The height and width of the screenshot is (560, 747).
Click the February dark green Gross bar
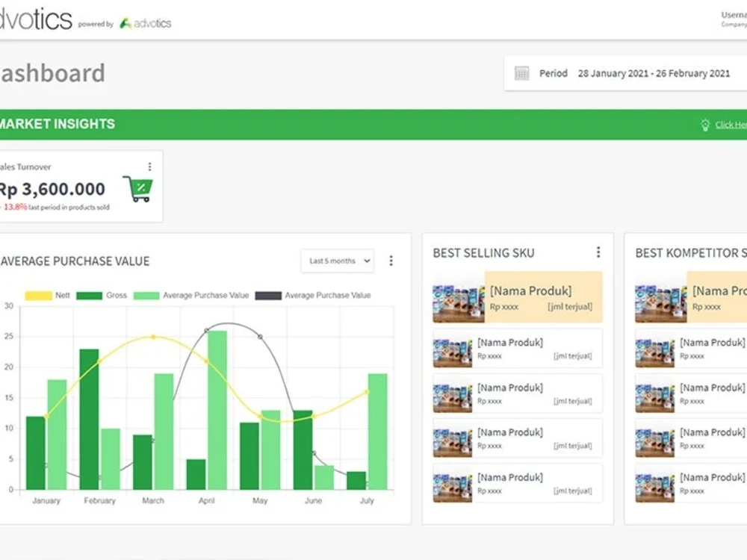(89, 419)
